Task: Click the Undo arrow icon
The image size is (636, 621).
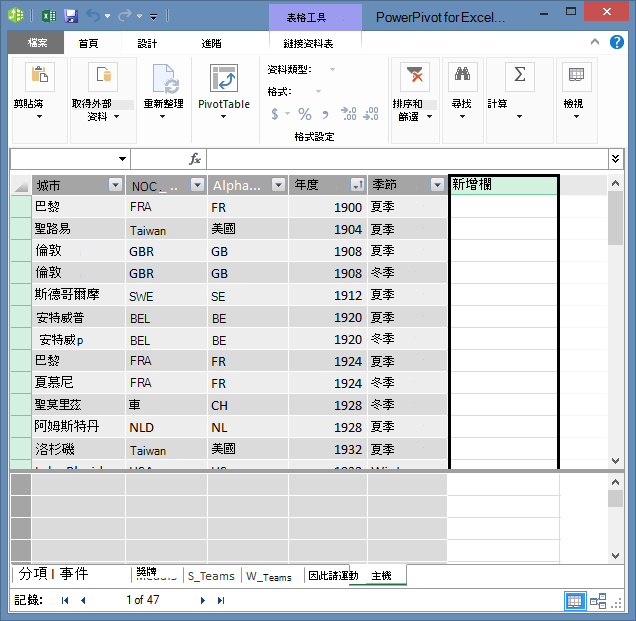Action: click(93, 16)
